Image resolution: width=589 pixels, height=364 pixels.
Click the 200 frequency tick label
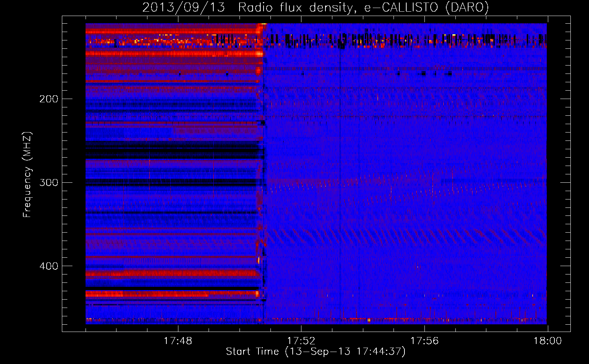pyautogui.click(x=49, y=99)
